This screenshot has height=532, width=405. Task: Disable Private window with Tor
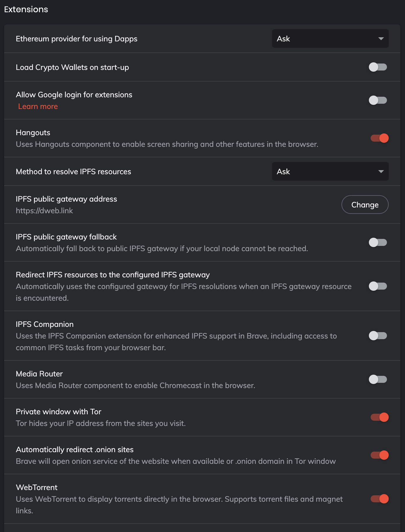click(379, 417)
